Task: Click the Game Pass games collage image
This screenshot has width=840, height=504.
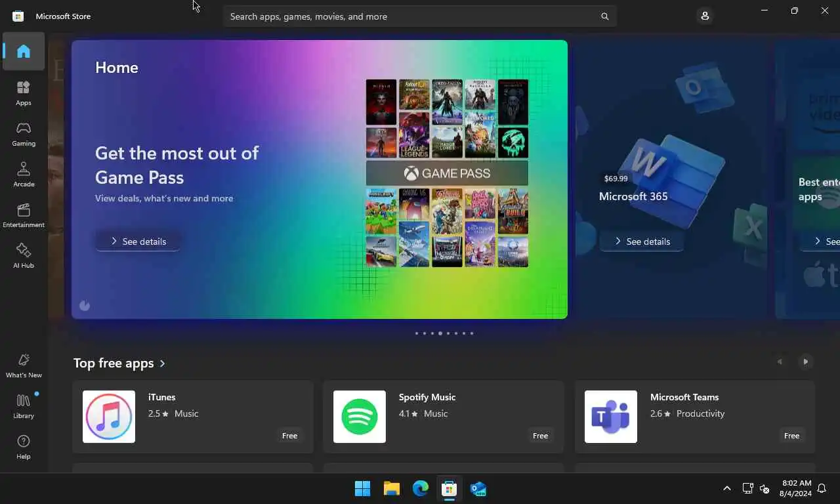Action: tap(447, 173)
